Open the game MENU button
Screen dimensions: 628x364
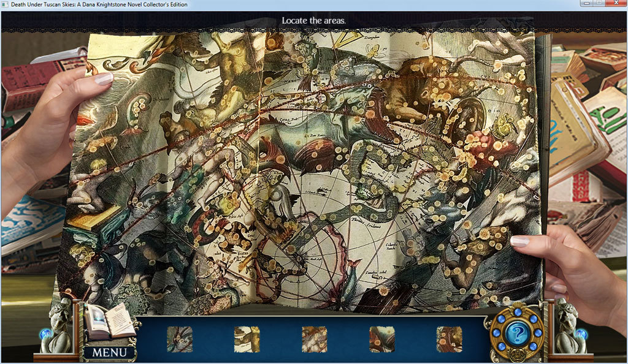tap(109, 352)
